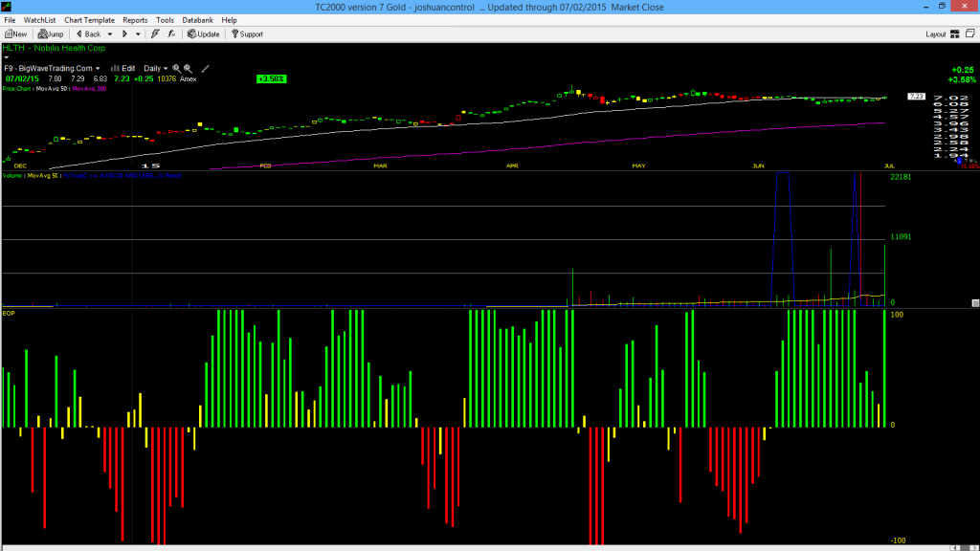Image resolution: width=980 pixels, height=551 pixels.
Task: Open the WatchList menu
Action: [39, 20]
